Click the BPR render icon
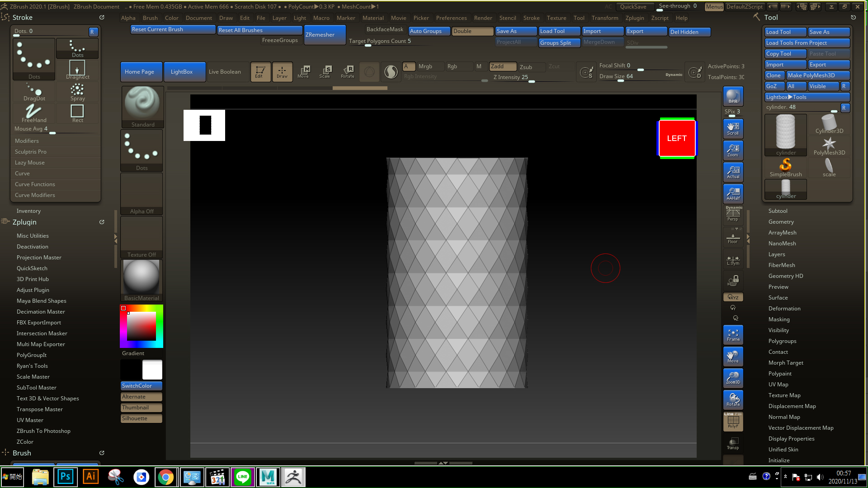Viewport: 868px width, 488px height. pos(733,96)
